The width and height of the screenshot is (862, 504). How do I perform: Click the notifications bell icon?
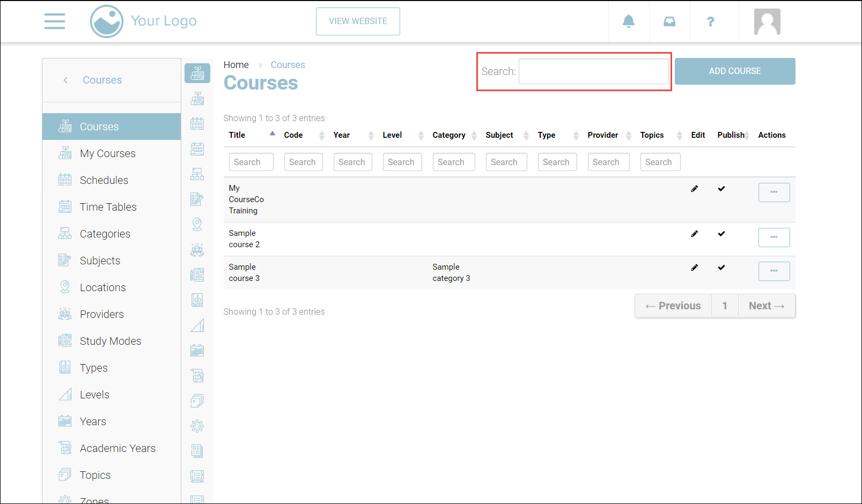628,21
